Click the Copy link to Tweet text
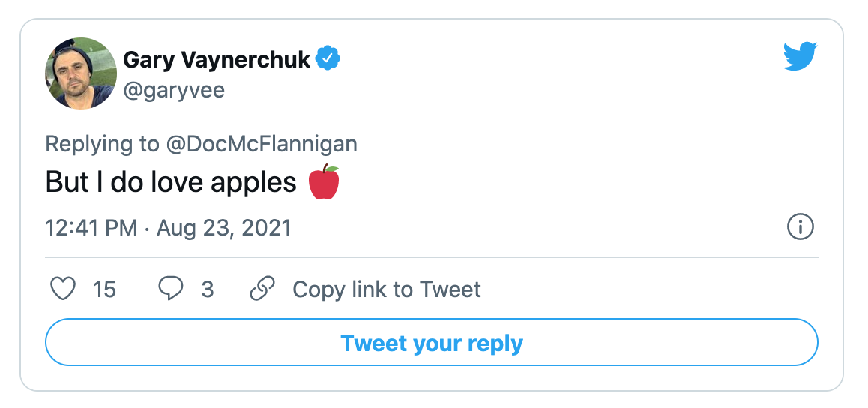 [x=386, y=289]
